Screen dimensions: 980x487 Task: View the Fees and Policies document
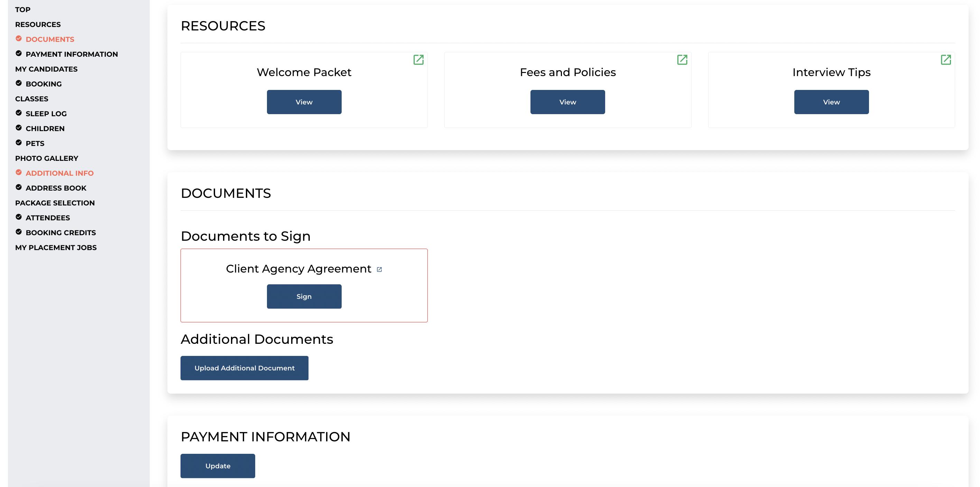[x=567, y=102]
